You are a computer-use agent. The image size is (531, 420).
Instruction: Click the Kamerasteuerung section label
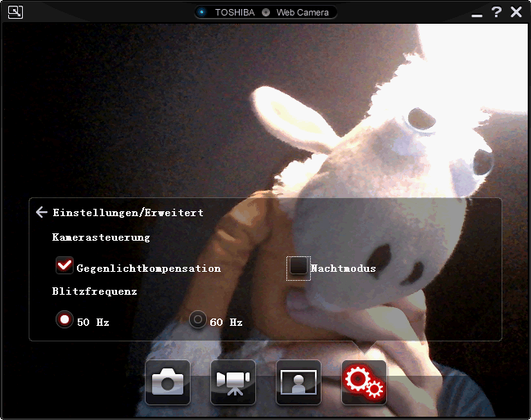tap(101, 237)
